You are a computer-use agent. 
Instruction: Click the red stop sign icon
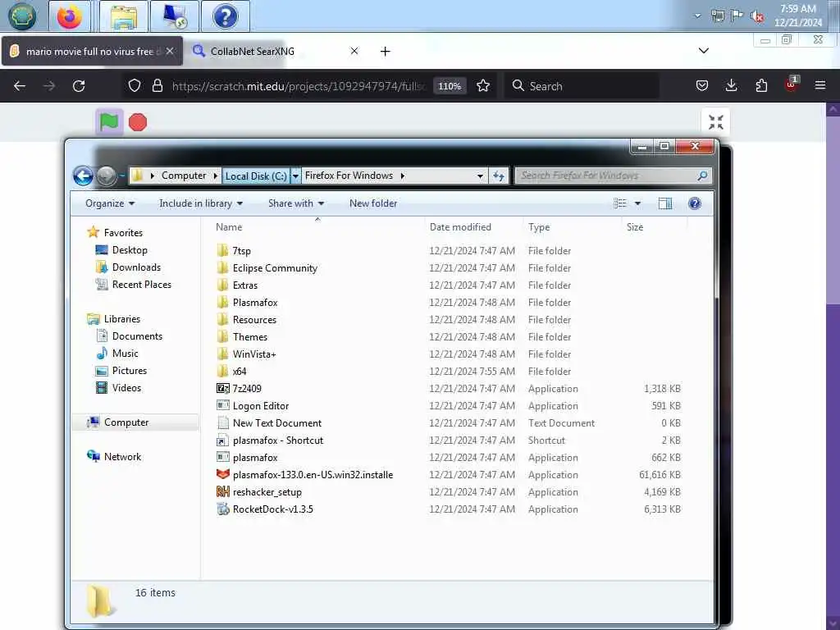point(138,123)
